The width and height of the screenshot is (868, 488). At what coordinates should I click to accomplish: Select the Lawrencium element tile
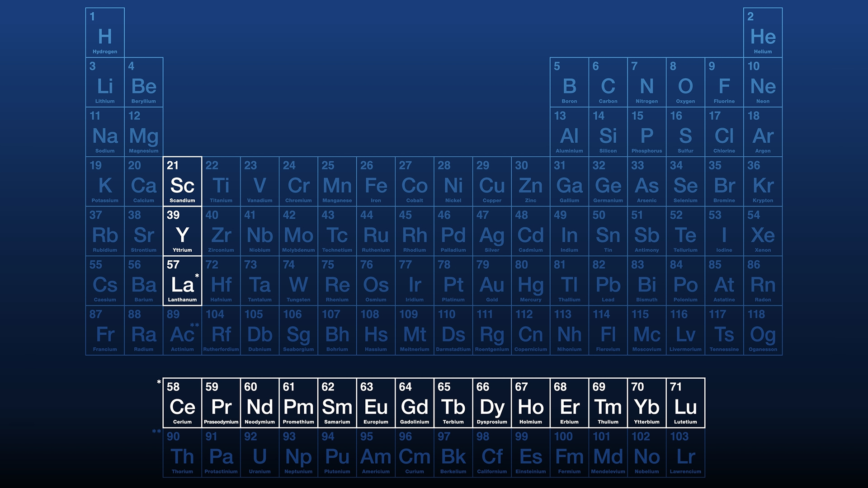[x=685, y=453]
